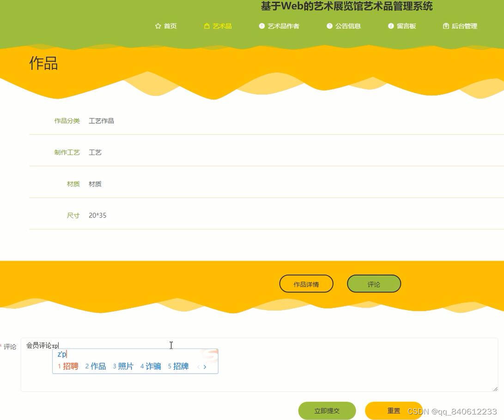Select IME candidate 照片
The height and width of the screenshot is (420, 504).
click(x=125, y=366)
